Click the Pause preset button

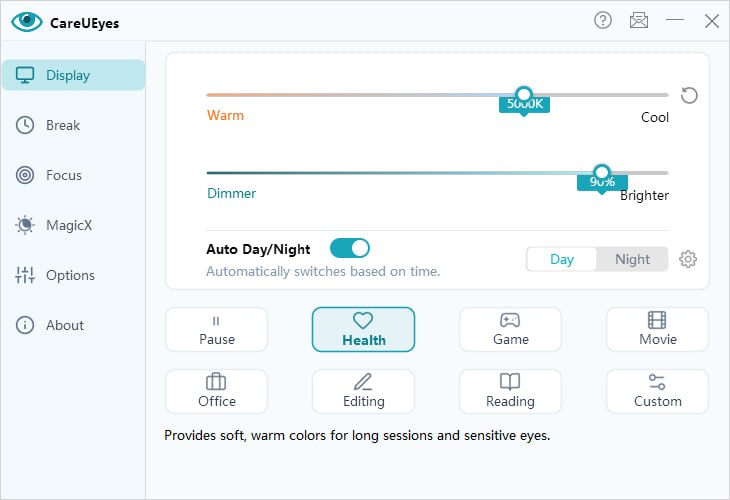[216, 330]
